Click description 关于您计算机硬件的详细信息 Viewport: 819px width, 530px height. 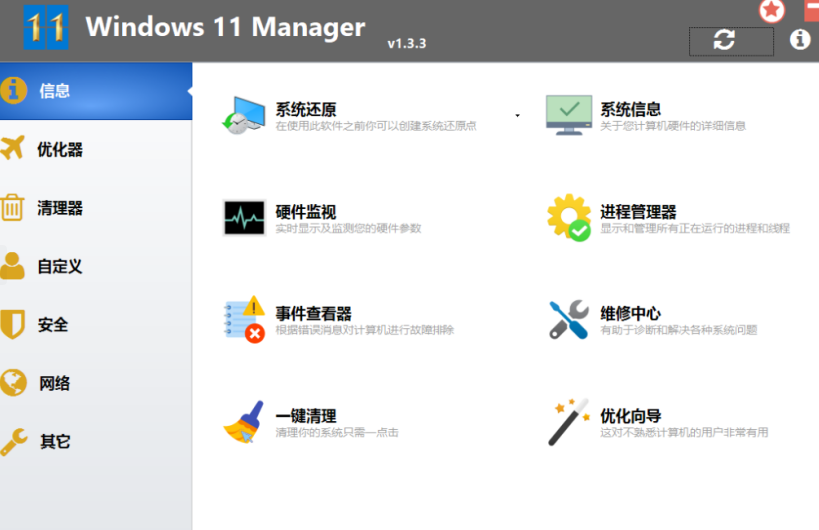pos(673,126)
